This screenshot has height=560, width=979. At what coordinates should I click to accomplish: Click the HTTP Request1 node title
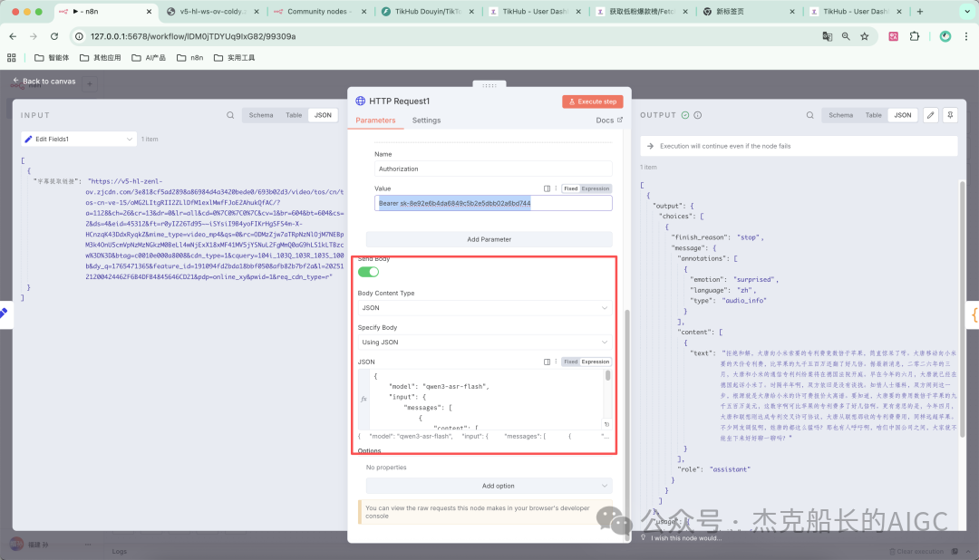(x=399, y=101)
